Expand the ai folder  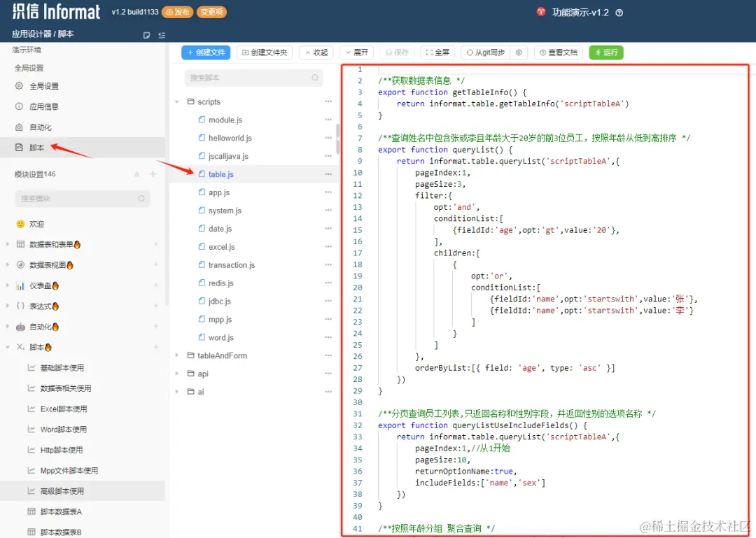(177, 392)
